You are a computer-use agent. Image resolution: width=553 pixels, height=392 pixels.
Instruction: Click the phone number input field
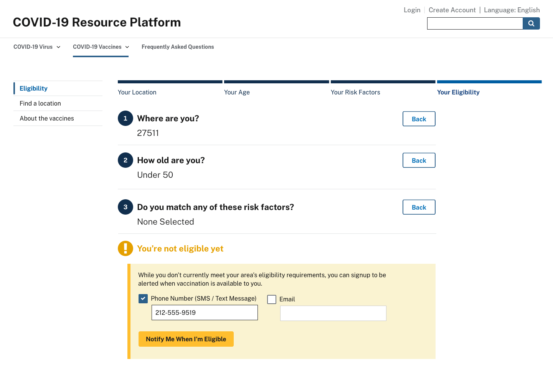205,313
